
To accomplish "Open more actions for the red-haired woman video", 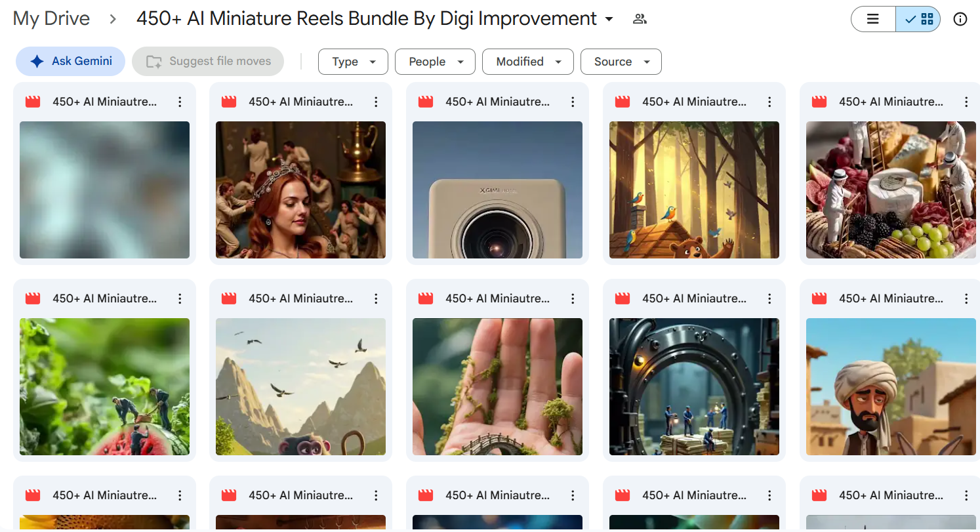I will click(376, 102).
